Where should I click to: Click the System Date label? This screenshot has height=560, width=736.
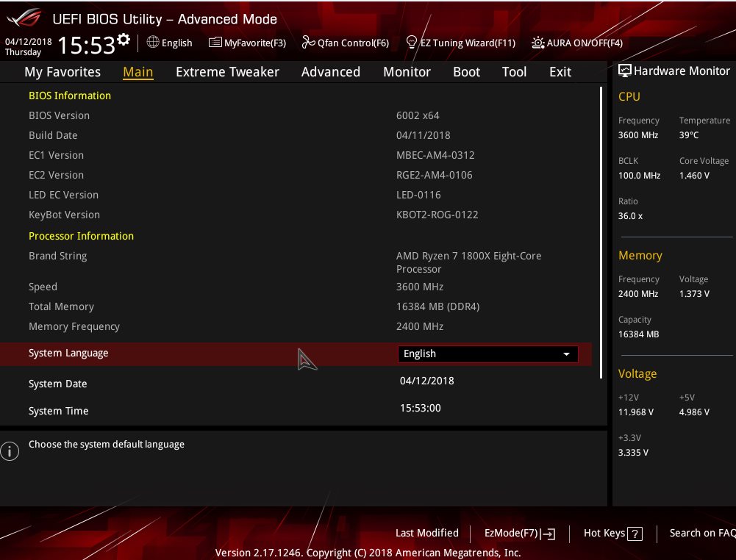pos(57,384)
